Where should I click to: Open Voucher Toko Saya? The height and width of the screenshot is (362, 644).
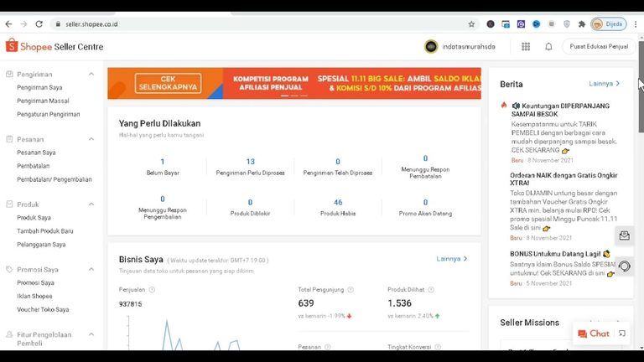pyautogui.click(x=43, y=309)
